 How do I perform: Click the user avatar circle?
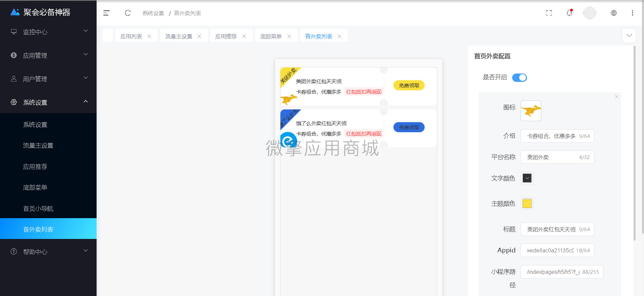589,13
